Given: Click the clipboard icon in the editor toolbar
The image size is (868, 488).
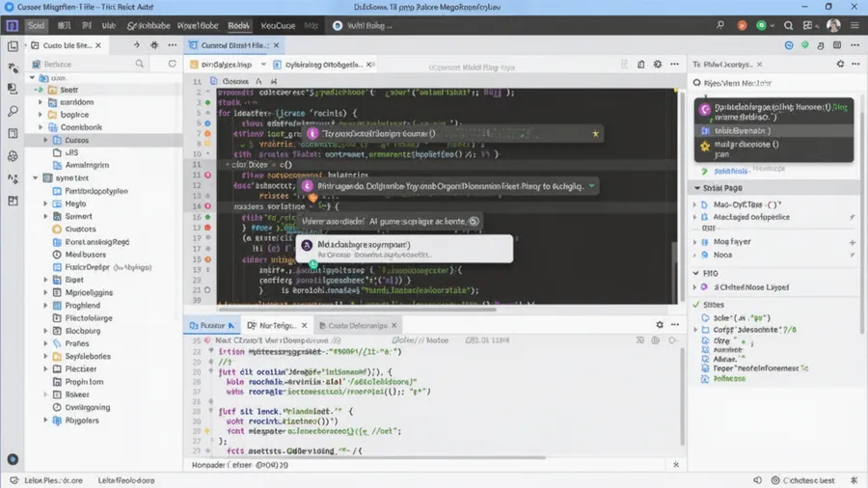Looking at the screenshot, I should pos(641,65).
